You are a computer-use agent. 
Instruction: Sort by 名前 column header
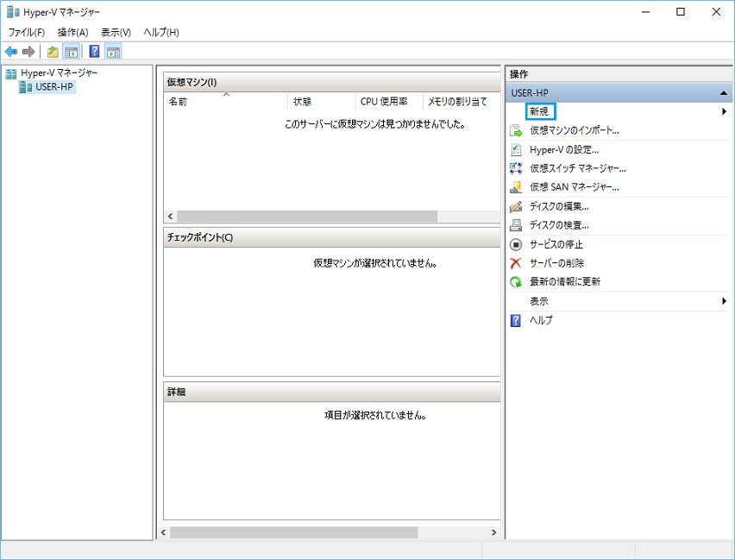226,101
